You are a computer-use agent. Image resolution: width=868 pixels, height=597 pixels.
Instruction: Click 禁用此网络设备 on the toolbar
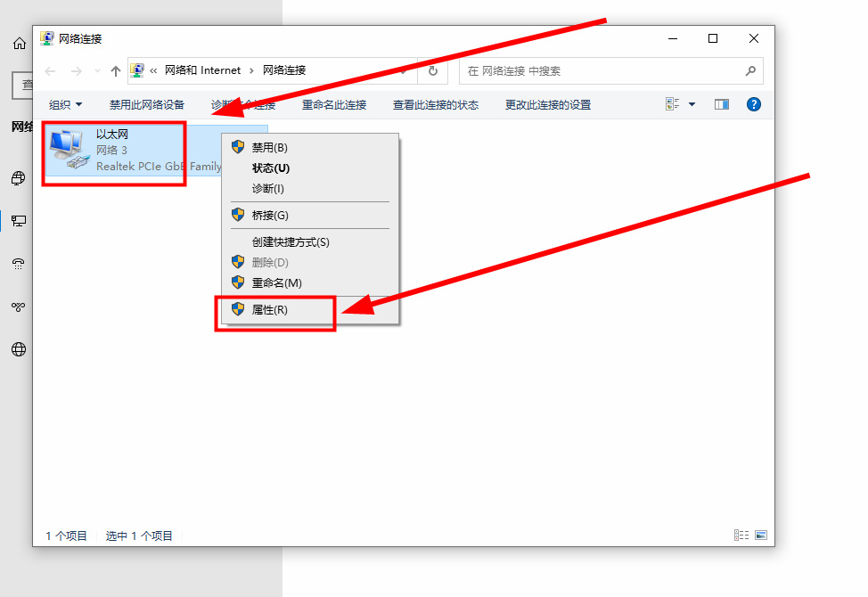coord(146,104)
